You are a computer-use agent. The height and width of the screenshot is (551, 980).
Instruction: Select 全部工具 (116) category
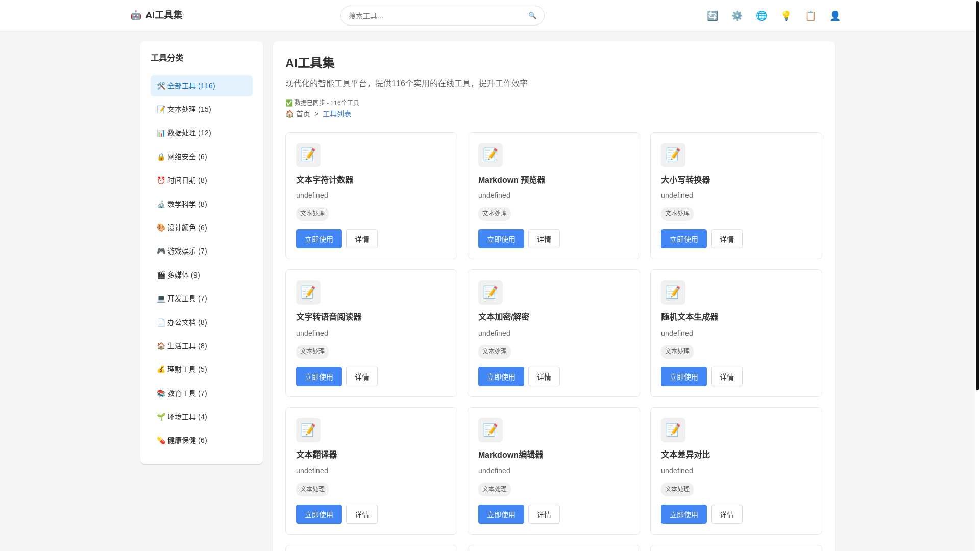click(202, 86)
